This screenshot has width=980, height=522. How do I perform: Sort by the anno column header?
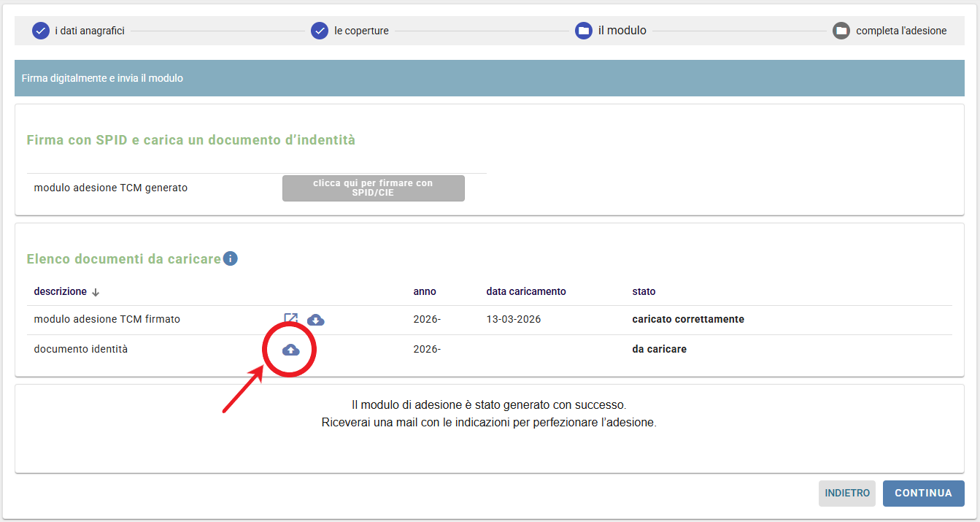(425, 291)
